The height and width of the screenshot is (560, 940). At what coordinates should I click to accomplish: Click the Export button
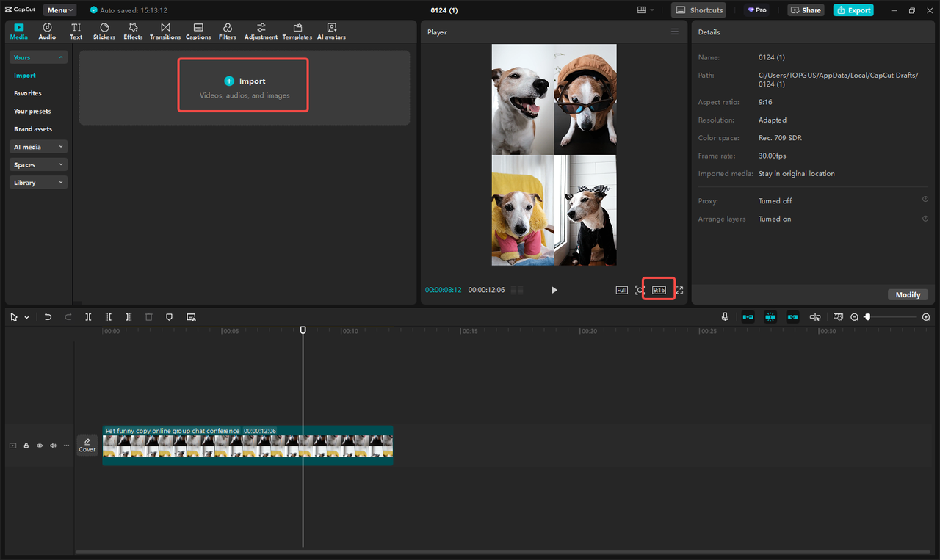coord(853,10)
